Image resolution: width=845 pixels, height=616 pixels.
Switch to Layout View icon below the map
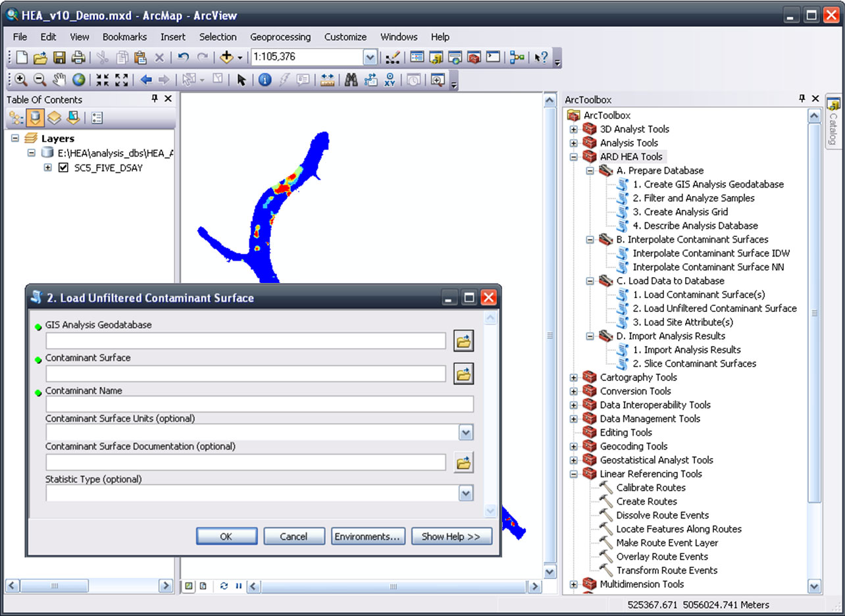(203, 586)
